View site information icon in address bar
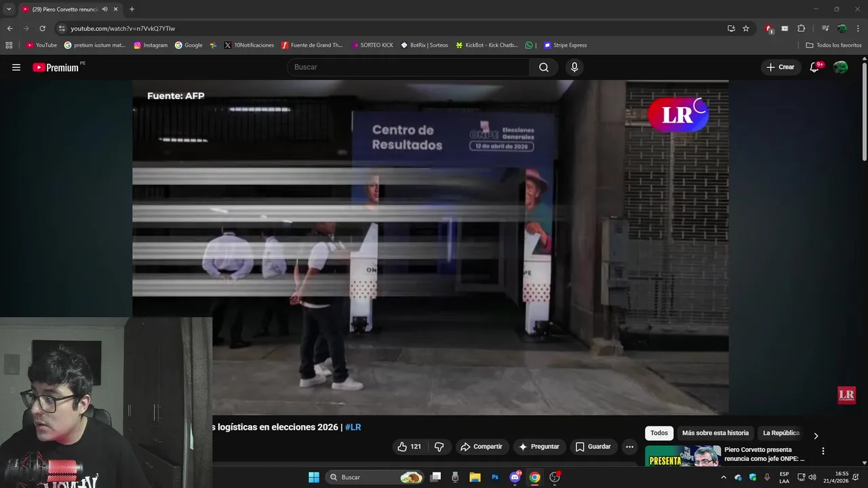Image resolution: width=868 pixels, height=488 pixels. pyautogui.click(x=62, y=28)
